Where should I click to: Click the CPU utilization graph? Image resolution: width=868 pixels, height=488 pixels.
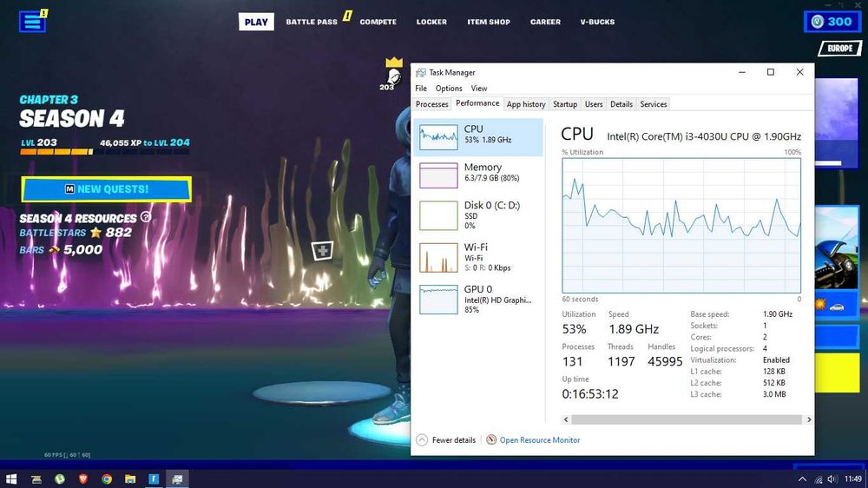(x=681, y=226)
